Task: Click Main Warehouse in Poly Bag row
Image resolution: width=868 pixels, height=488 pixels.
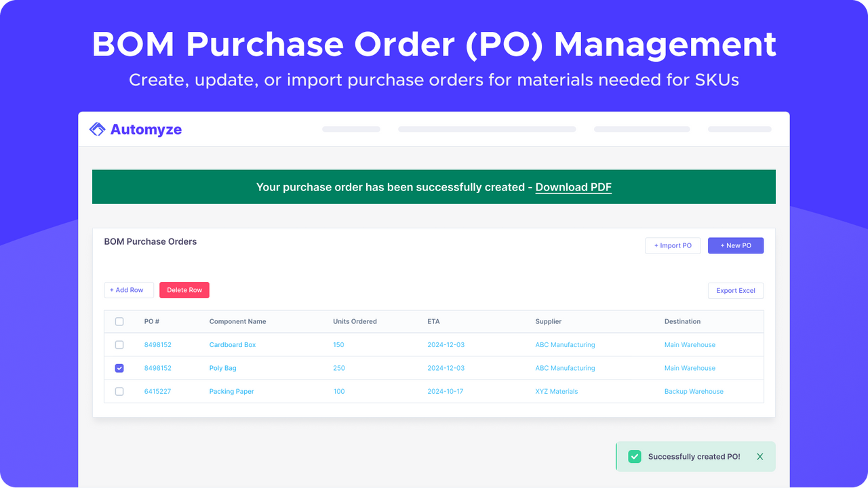Action: click(x=690, y=368)
